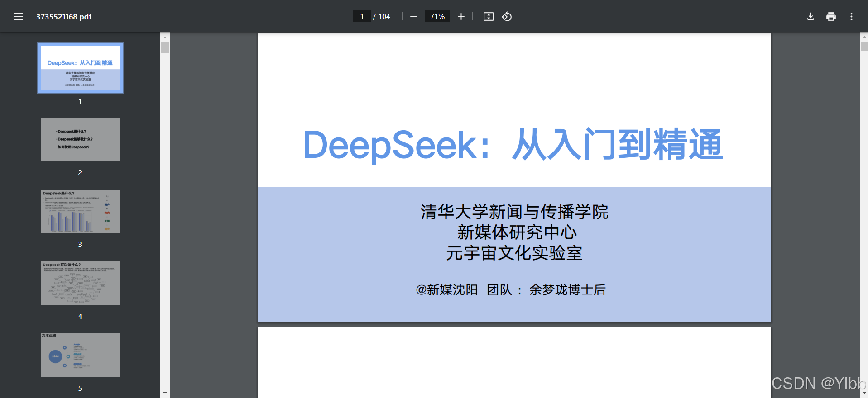The height and width of the screenshot is (398, 868).
Task: Click the thumbnail panel scrollbar handle
Action: pyautogui.click(x=165, y=47)
